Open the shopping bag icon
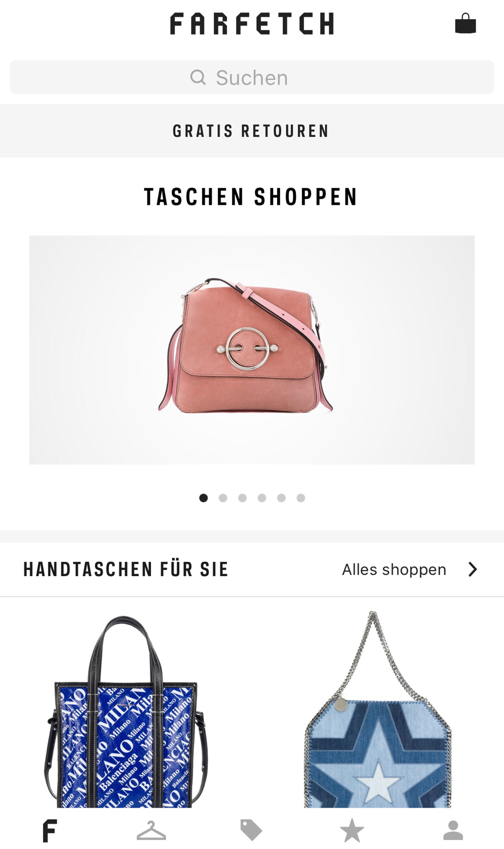504x849 pixels. click(x=466, y=23)
